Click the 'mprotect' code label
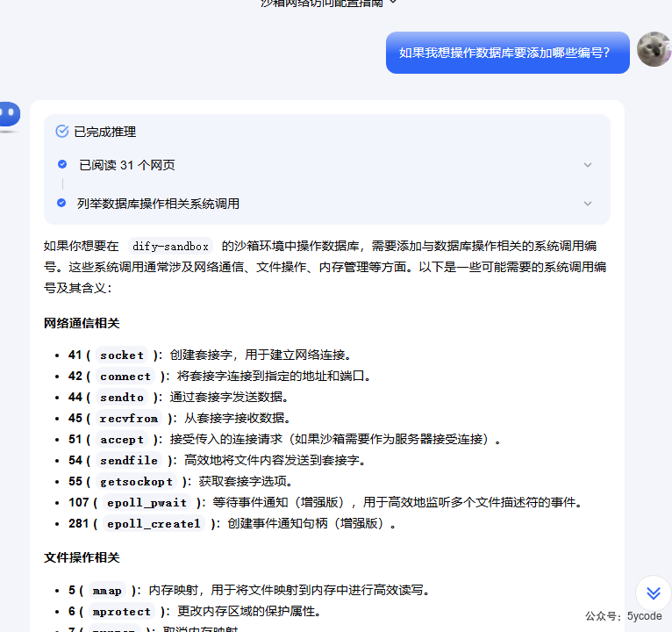This screenshot has height=632, width=672. [x=122, y=612]
